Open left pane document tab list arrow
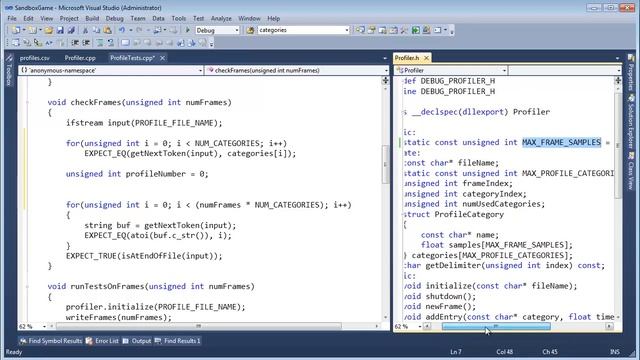 [384, 58]
